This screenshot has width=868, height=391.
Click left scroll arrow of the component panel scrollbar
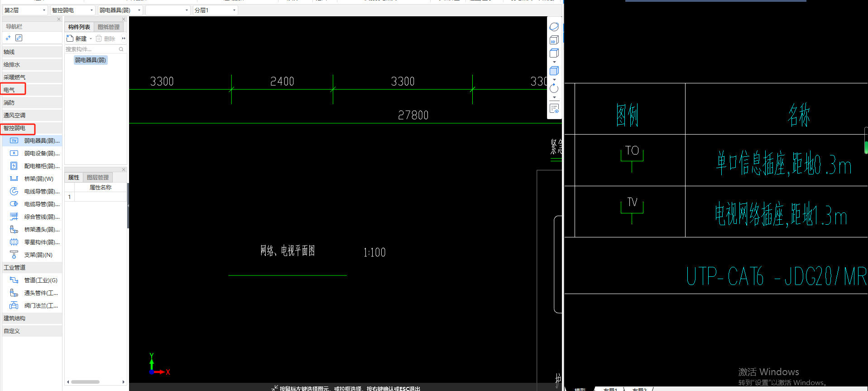click(x=68, y=382)
